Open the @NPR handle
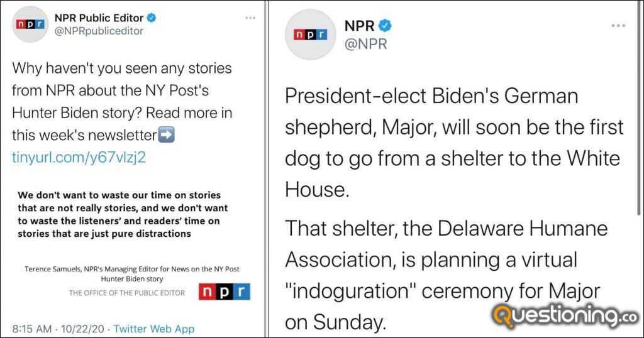The image size is (644, 338). pyautogui.click(x=366, y=44)
